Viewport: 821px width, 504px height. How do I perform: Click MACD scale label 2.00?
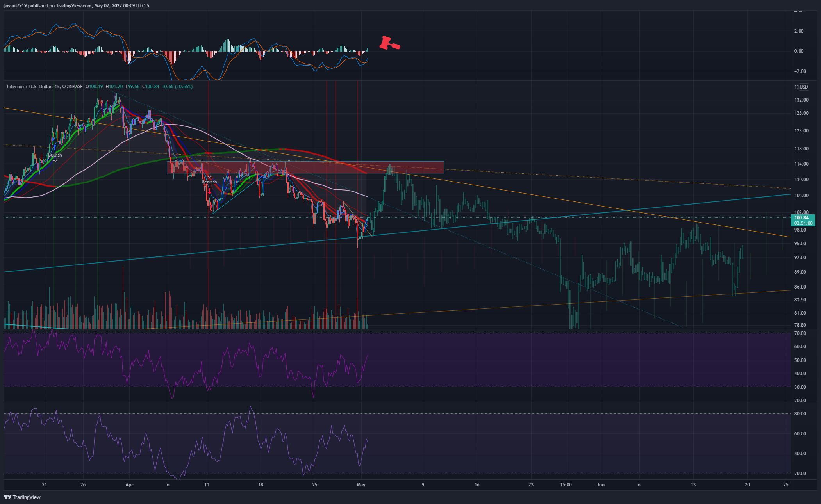click(x=799, y=31)
